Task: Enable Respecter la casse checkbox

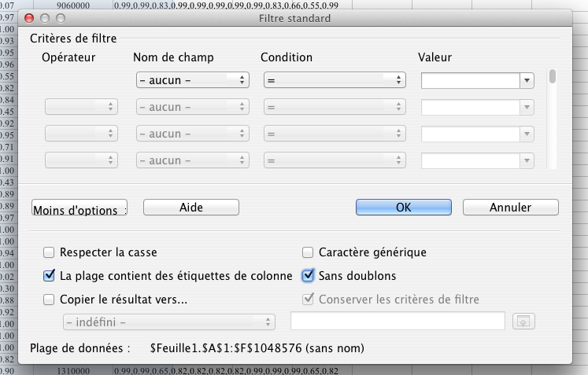Action: coord(49,252)
